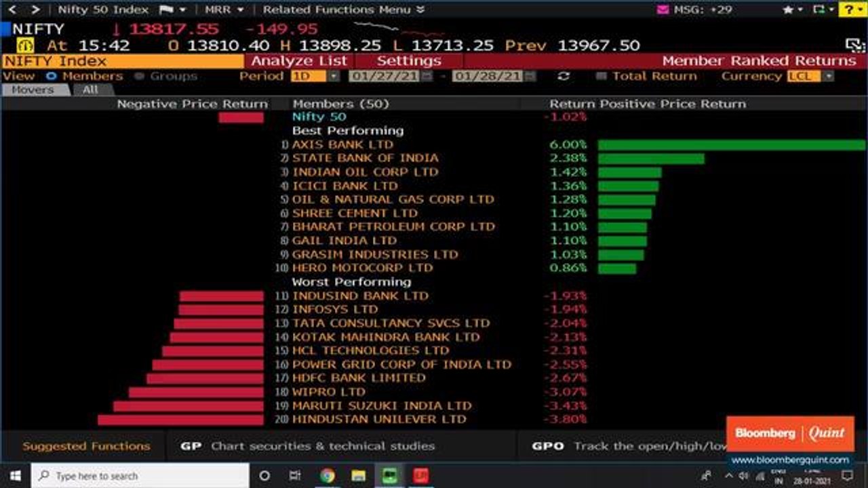Select SHREE CEMENT LTD row
Screen dimensions: 868x488
point(355,213)
